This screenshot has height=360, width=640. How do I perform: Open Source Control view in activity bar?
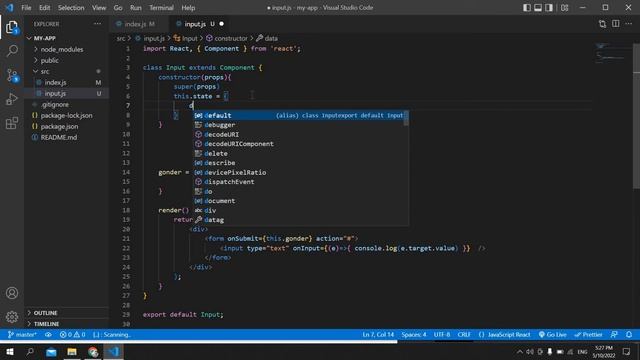[x=12, y=75]
